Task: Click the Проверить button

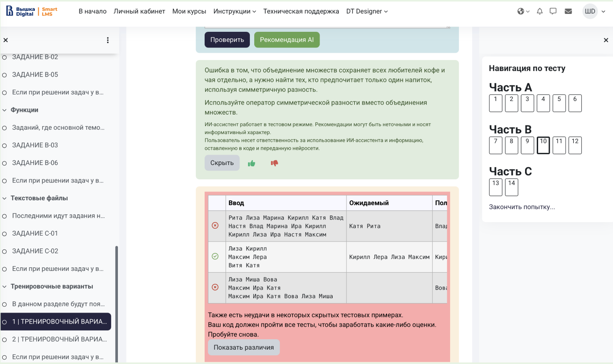Action: coord(227,40)
